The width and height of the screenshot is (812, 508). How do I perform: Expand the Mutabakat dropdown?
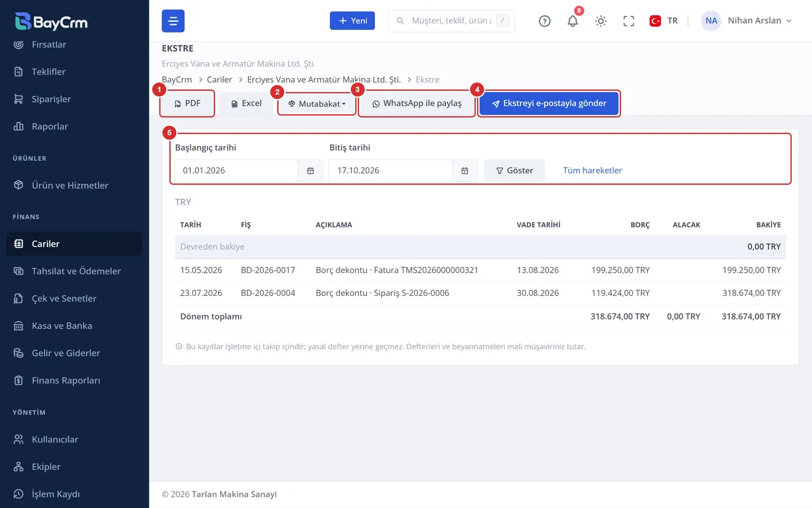[x=317, y=104]
